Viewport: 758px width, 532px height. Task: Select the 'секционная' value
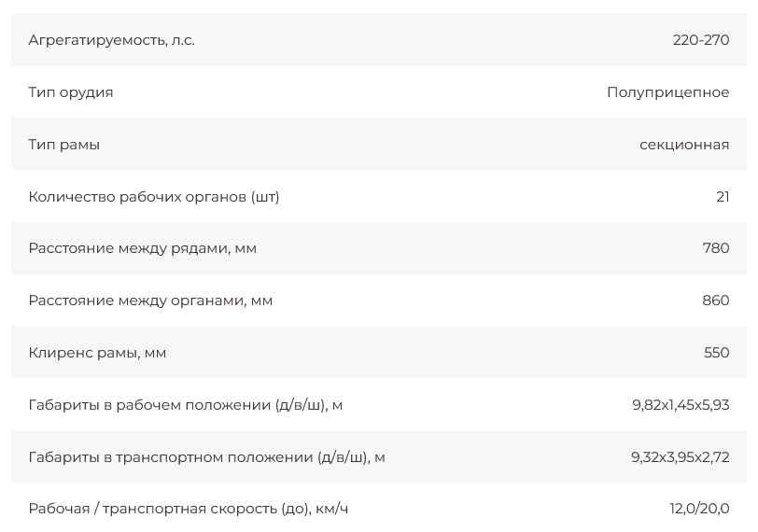pos(684,145)
